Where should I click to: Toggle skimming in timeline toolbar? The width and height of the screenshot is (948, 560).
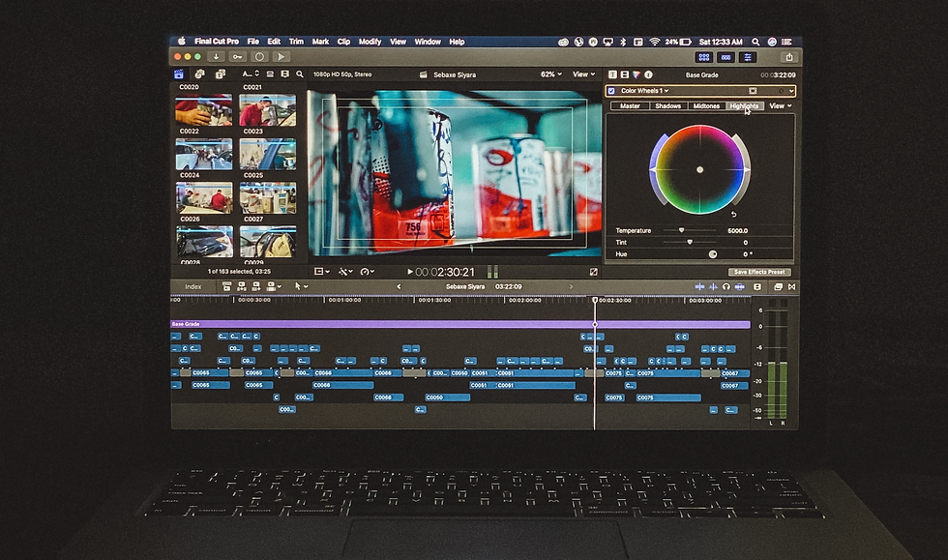[699, 286]
